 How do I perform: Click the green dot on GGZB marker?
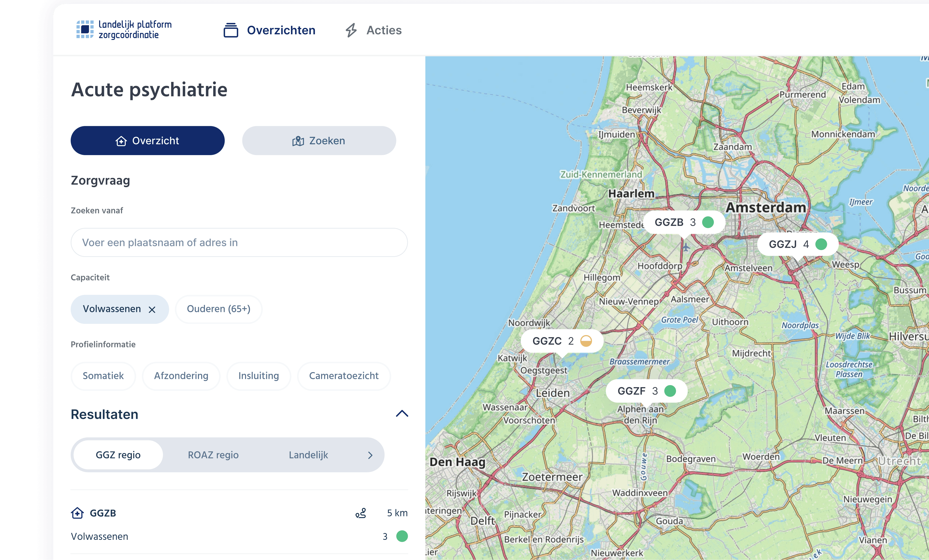708,222
